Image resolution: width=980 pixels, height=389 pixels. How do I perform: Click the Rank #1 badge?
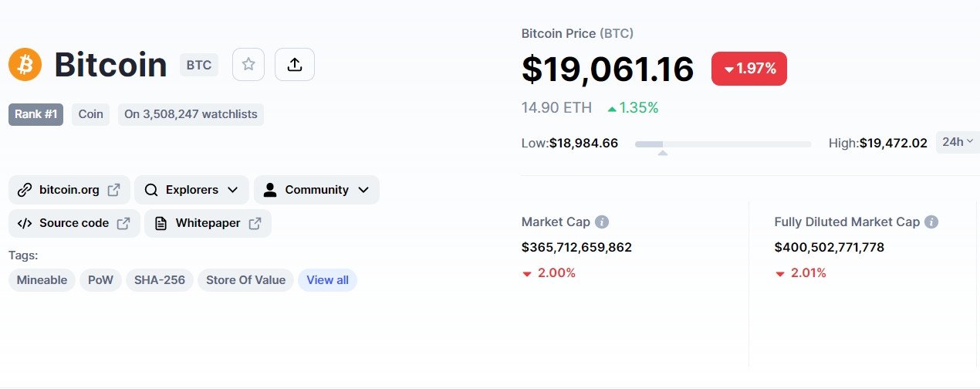point(35,114)
